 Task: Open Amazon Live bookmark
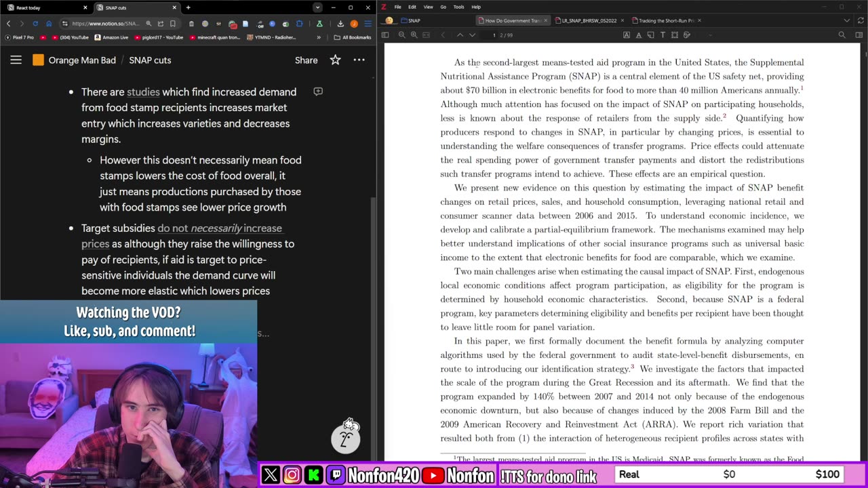pyautogui.click(x=111, y=37)
